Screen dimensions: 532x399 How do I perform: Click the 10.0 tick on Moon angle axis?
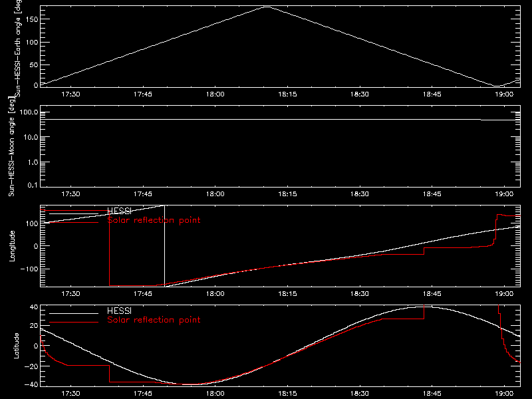pyautogui.click(x=31, y=138)
